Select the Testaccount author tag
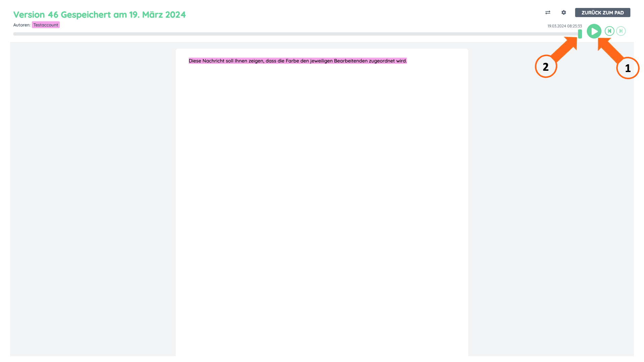This screenshot has width=644, height=362. [x=46, y=25]
